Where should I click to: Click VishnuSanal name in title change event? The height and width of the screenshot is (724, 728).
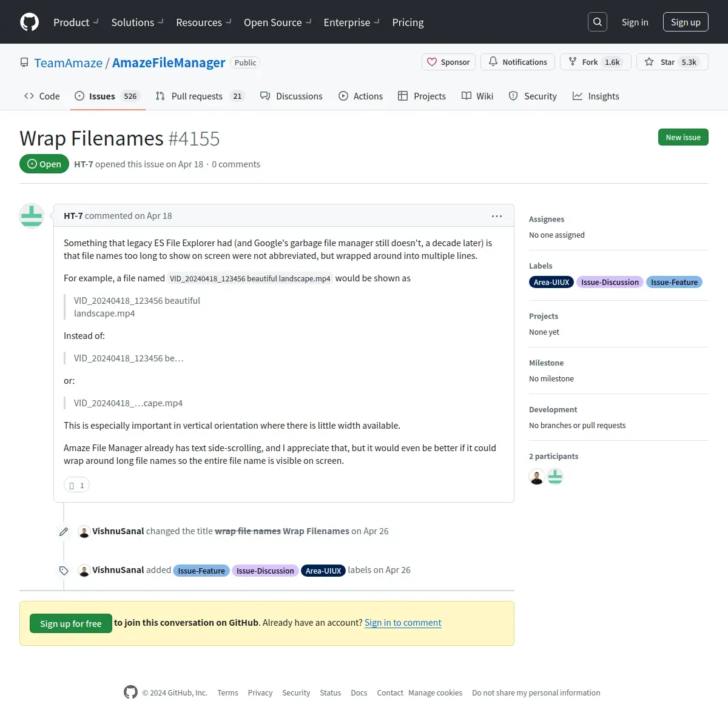point(118,531)
